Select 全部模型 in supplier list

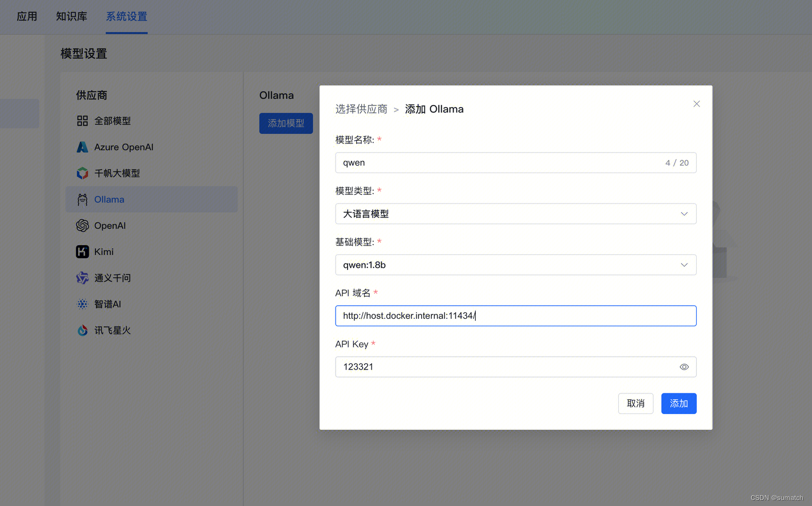click(152, 121)
